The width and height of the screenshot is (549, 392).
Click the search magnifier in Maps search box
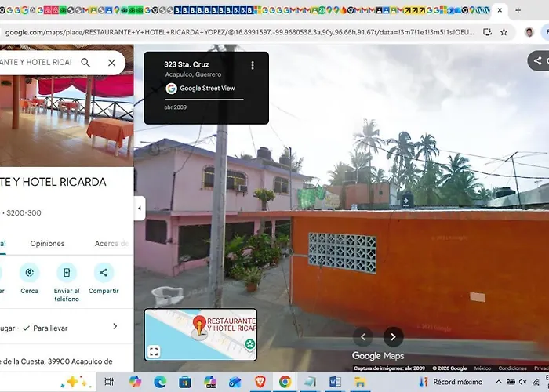85,63
